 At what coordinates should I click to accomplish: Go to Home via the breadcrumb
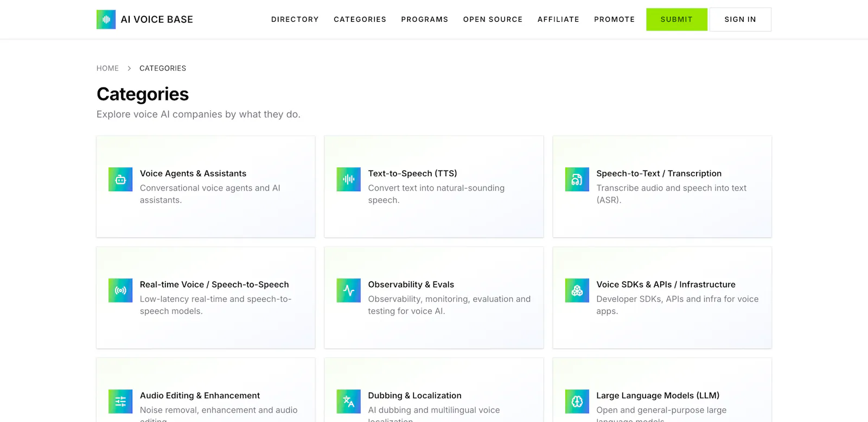(x=107, y=68)
